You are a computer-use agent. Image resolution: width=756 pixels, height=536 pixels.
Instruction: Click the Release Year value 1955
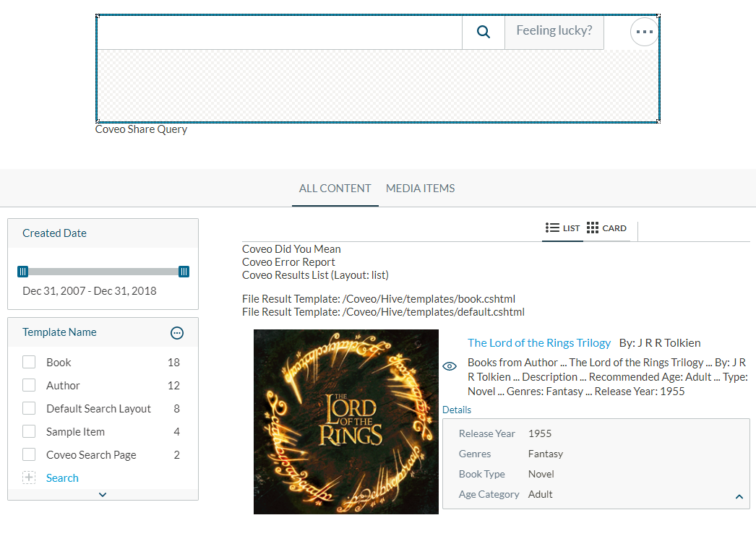coord(540,433)
